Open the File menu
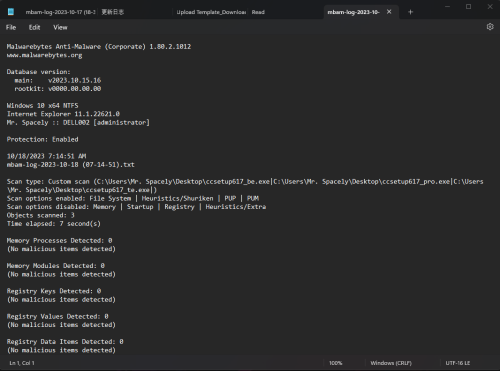Viewport: 500px width, 371px height. pos(11,27)
